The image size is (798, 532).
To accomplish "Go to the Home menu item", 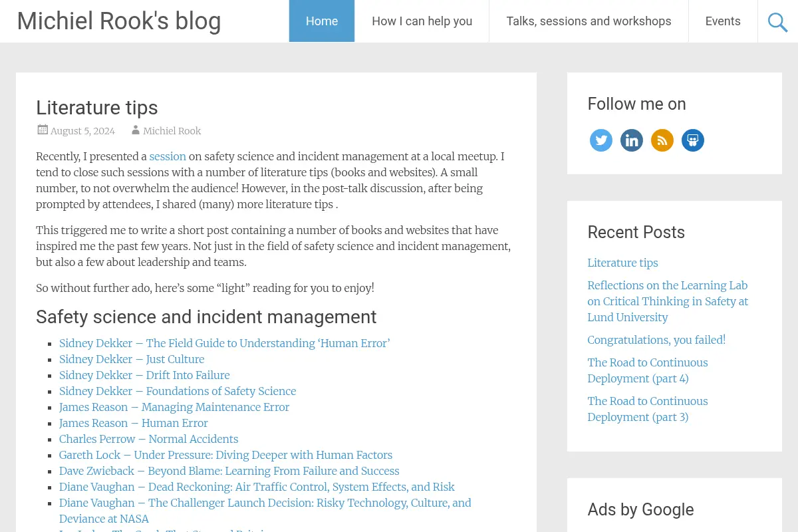I will (322, 21).
